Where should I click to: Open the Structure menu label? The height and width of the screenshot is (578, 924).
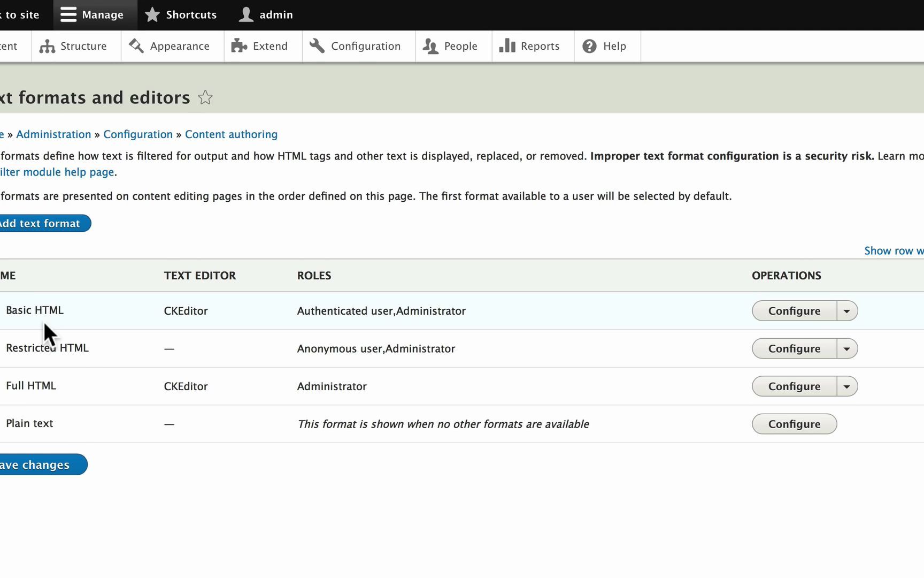click(x=83, y=46)
